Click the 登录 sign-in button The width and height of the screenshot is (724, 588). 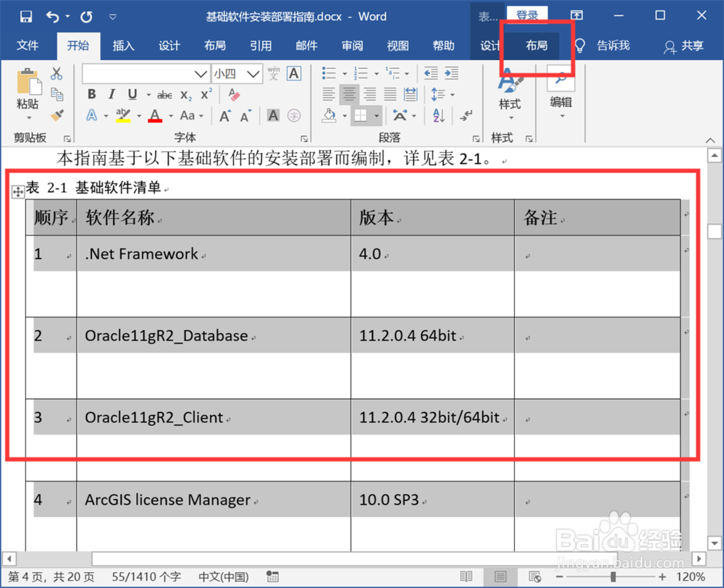click(527, 14)
